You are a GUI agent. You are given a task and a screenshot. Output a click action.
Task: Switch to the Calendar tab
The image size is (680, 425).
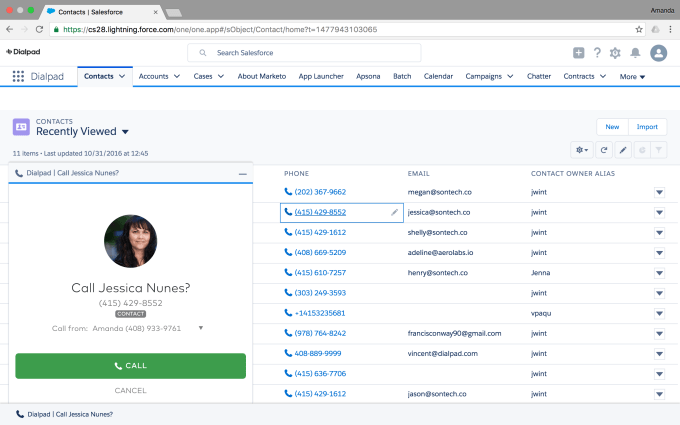tap(438, 76)
